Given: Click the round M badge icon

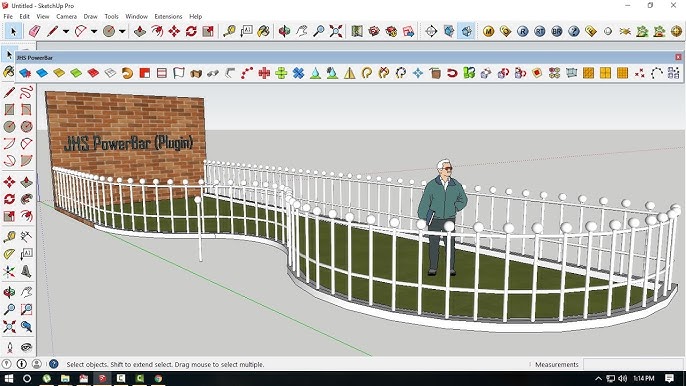Looking at the screenshot, I should (488, 31).
